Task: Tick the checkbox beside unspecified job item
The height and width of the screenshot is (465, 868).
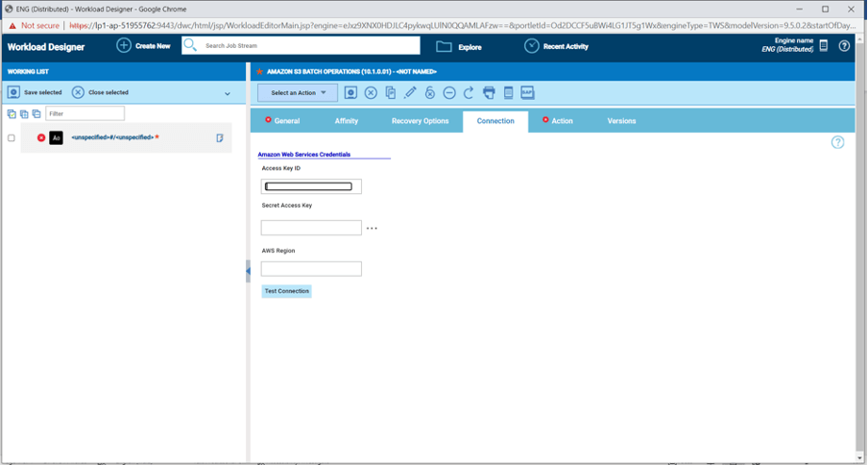Action: [x=12, y=138]
